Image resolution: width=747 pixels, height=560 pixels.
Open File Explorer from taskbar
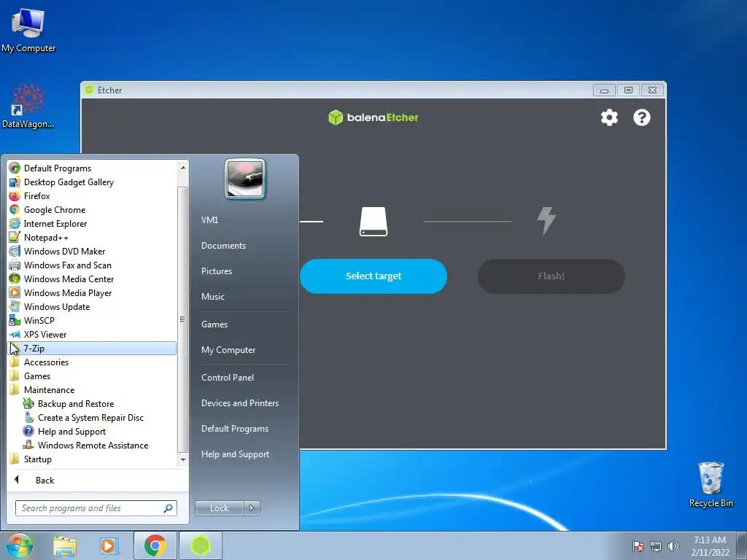pos(65,546)
